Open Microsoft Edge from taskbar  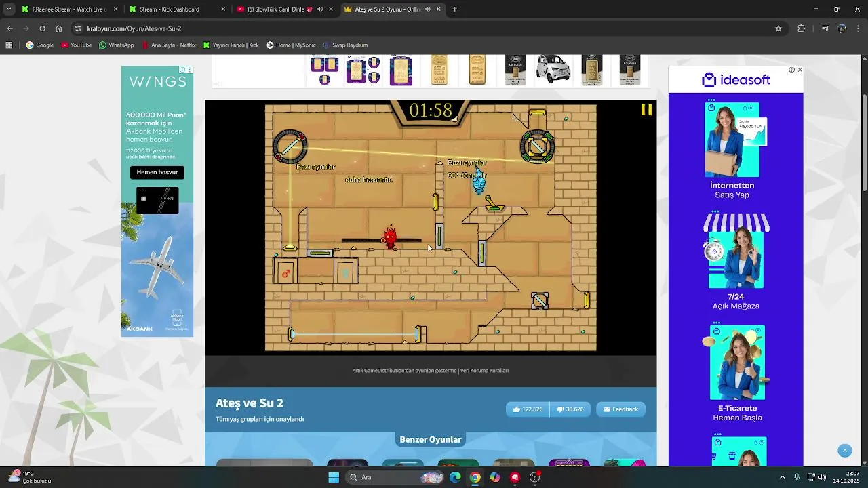(455, 477)
